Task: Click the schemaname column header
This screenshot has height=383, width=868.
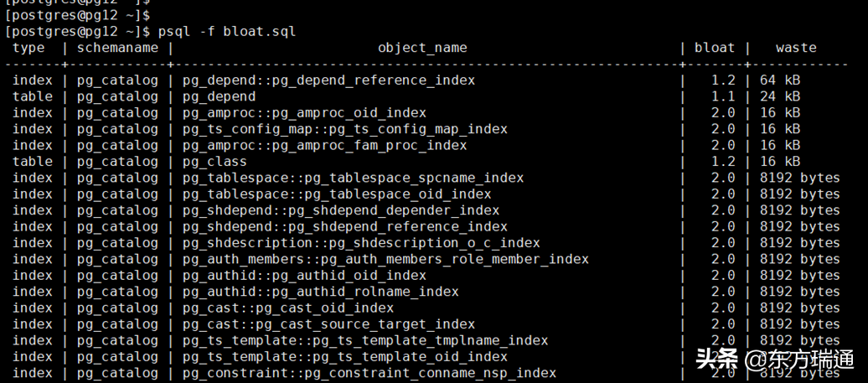Action: [x=117, y=48]
